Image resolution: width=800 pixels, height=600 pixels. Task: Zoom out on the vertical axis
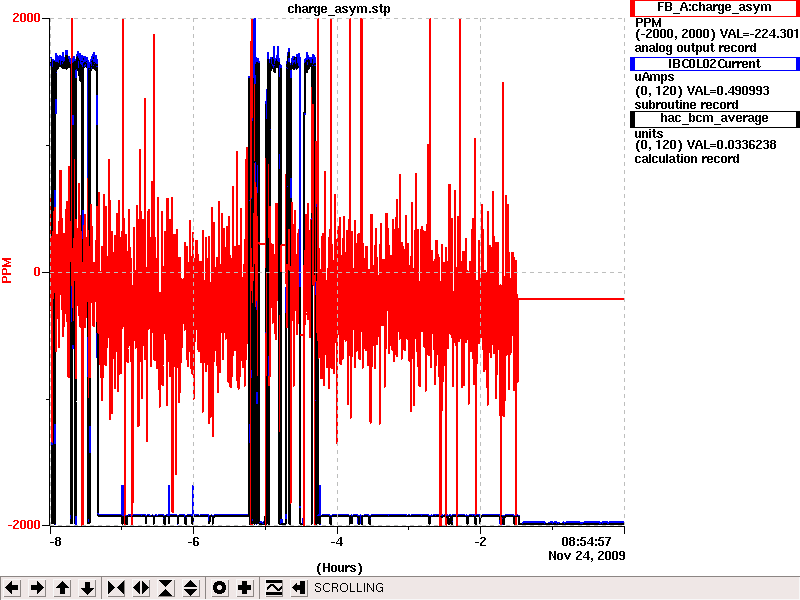point(190,588)
